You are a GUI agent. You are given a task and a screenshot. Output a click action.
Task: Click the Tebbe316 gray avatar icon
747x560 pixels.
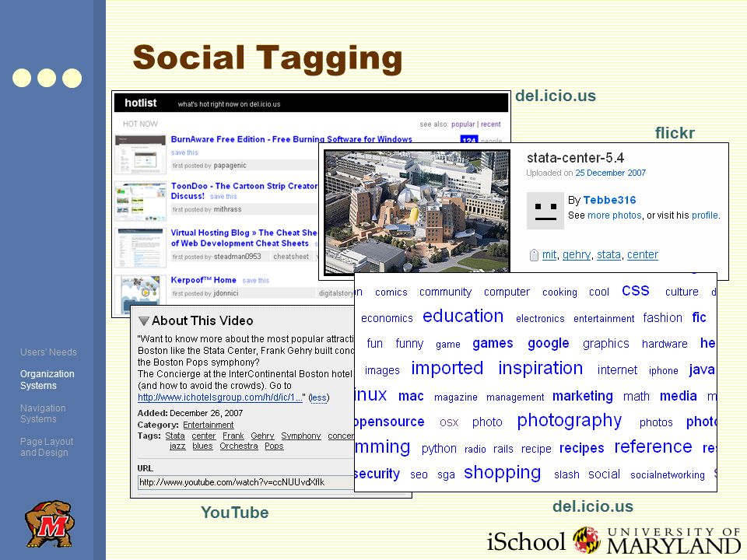(x=545, y=211)
